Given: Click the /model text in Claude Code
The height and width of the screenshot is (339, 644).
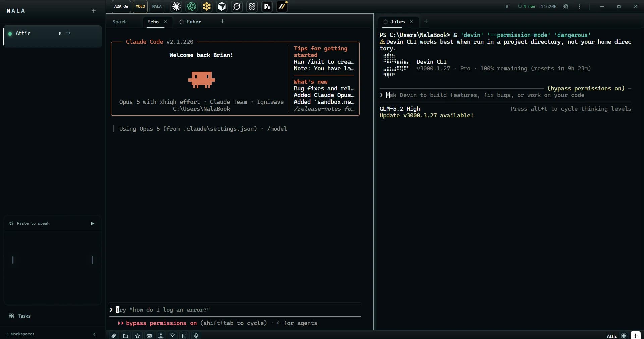Looking at the screenshot, I should click(x=277, y=129).
